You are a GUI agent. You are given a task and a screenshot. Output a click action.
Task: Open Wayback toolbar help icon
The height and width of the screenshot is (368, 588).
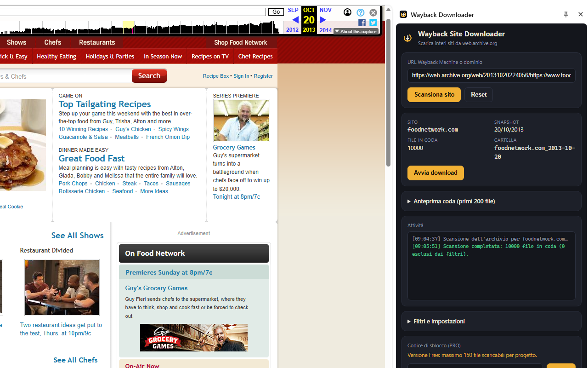(x=361, y=12)
